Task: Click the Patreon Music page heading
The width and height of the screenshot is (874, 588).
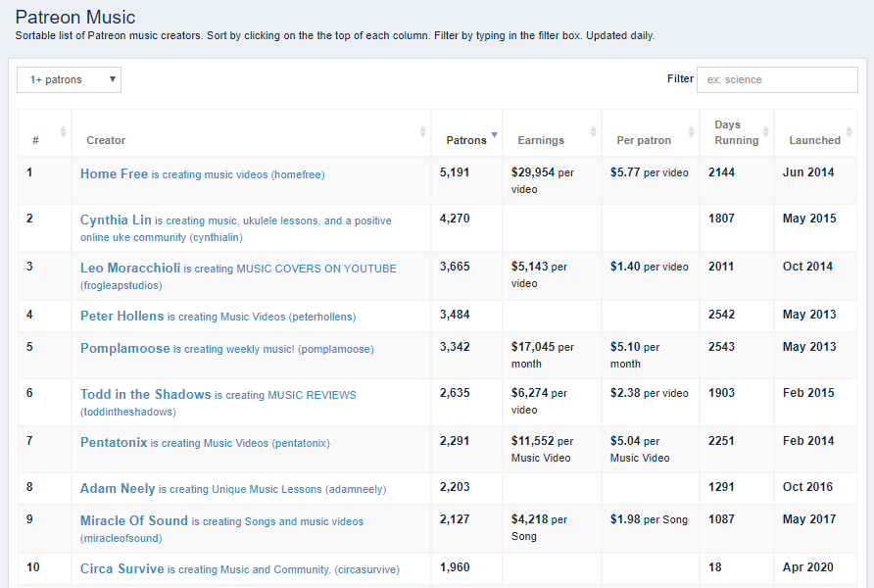Action: coord(75,17)
